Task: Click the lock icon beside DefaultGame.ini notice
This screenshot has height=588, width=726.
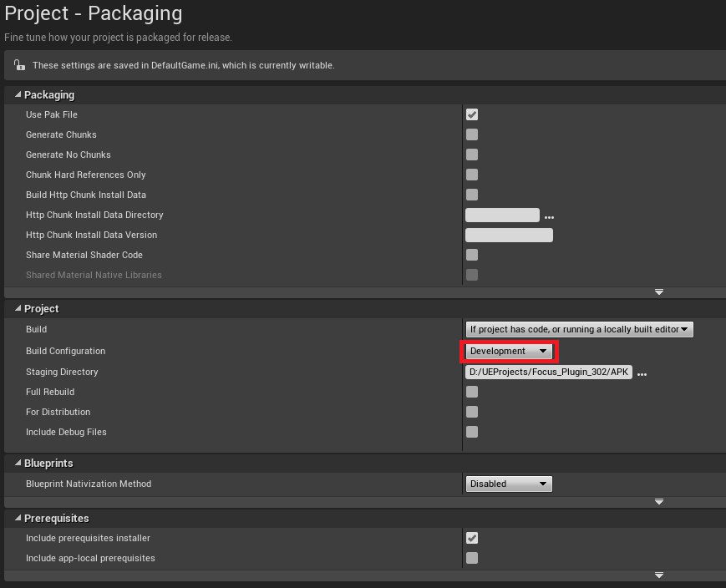Action: pyautogui.click(x=20, y=65)
